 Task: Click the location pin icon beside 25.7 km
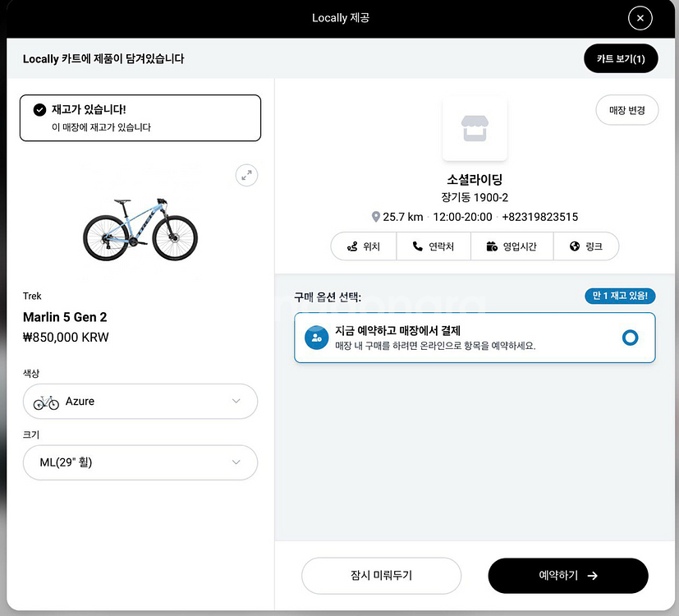coord(376,217)
